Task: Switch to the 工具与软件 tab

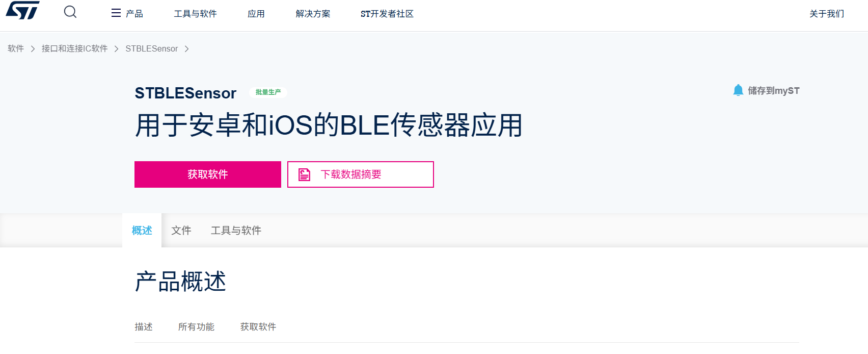Action: coord(236,231)
